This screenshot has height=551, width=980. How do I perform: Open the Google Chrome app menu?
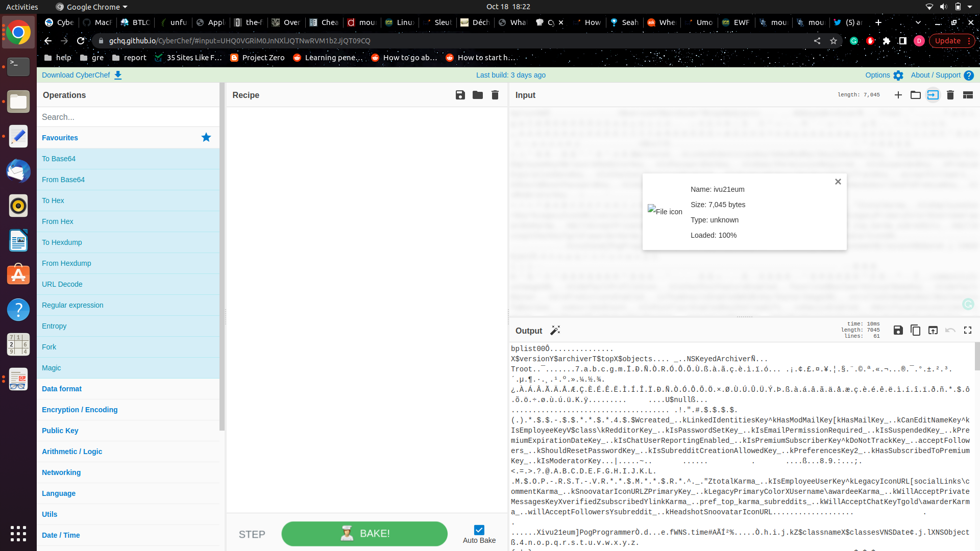pos(91,7)
